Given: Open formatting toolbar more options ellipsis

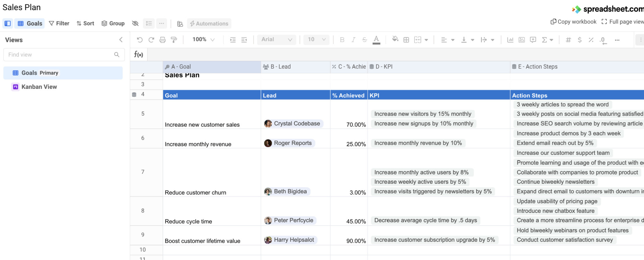Looking at the screenshot, I should coord(617,40).
